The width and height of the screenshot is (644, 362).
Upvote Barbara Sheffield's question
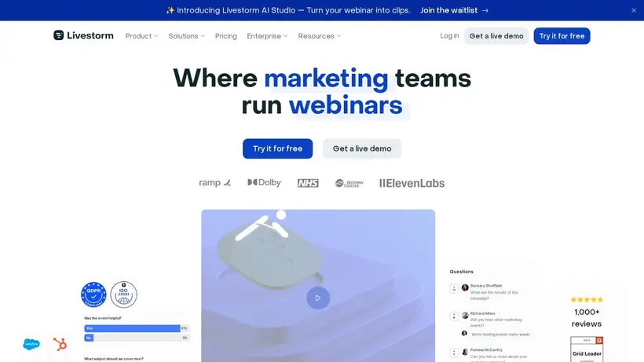point(454,288)
